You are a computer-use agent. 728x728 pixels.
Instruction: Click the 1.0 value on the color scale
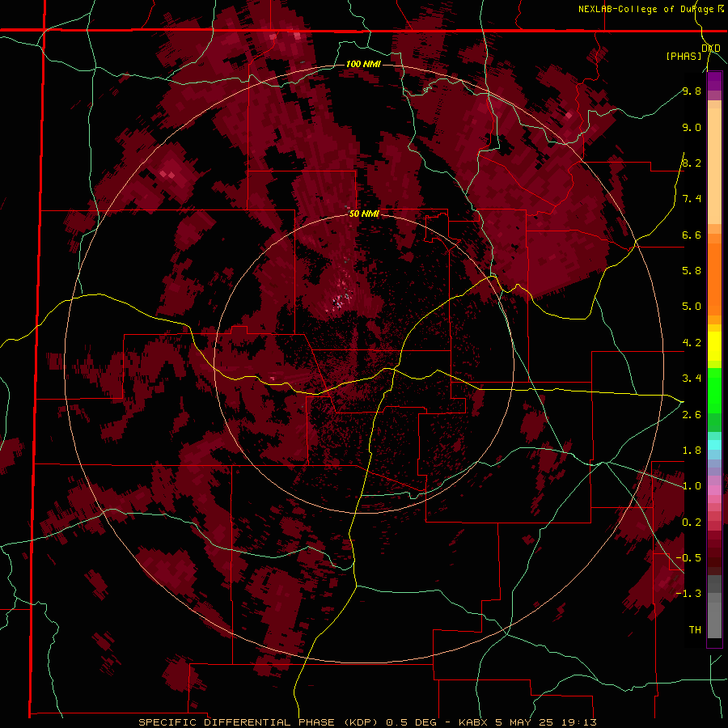click(692, 486)
